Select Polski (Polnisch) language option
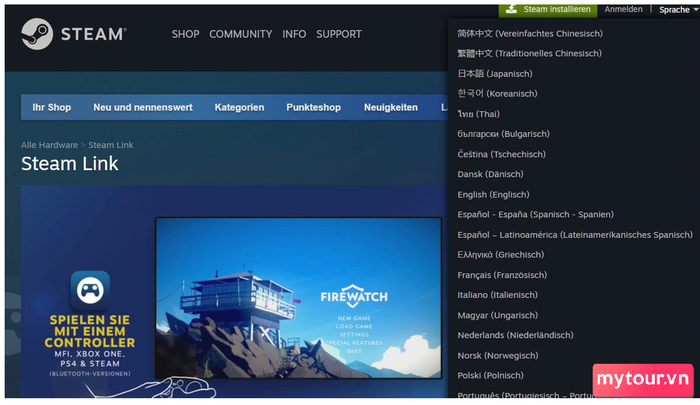 coord(490,375)
